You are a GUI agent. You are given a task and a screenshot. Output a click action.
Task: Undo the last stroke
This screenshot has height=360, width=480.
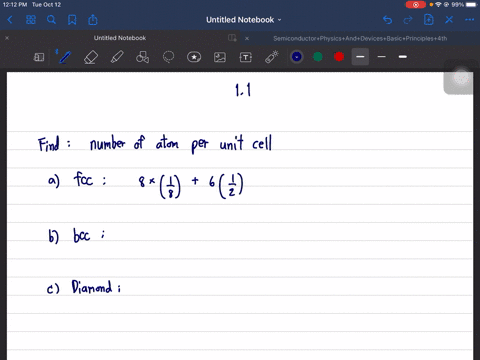(x=387, y=20)
